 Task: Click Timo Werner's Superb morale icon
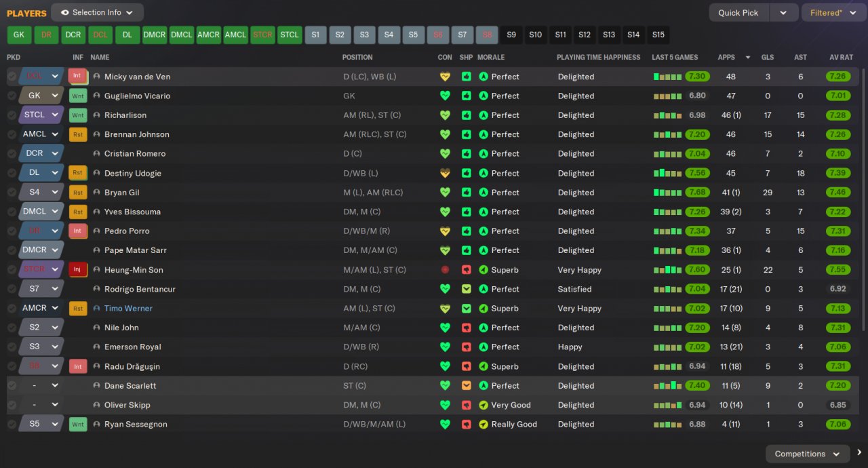(x=484, y=308)
